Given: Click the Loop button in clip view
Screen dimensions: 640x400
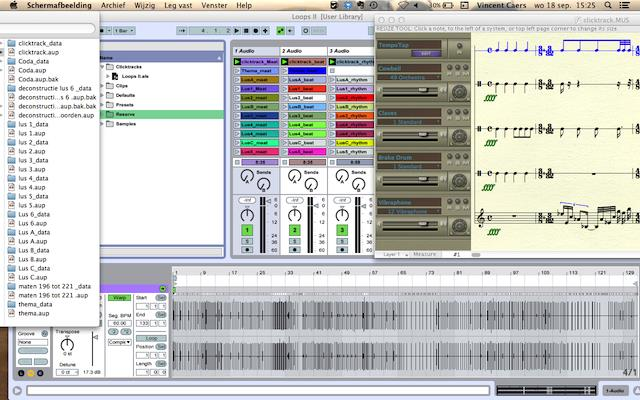Looking at the screenshot, I should point(151,338).
